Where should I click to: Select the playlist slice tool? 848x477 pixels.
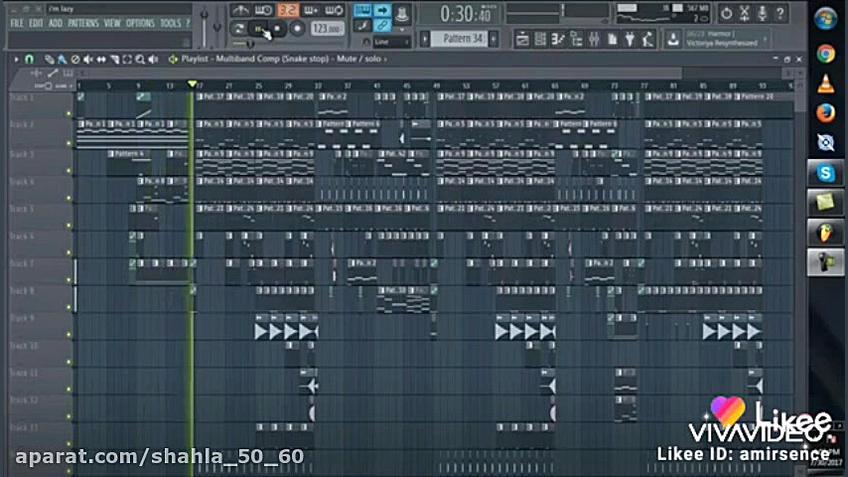(x=114, y=59)
